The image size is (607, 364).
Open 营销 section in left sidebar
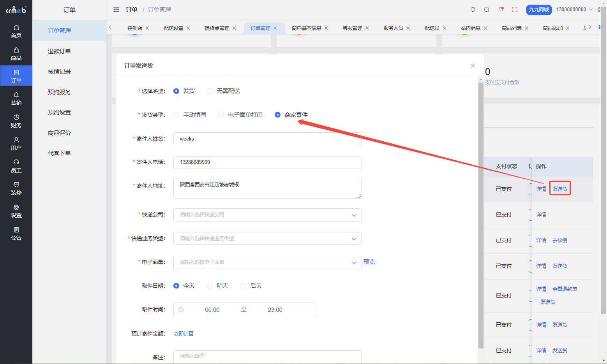point(16,98)
